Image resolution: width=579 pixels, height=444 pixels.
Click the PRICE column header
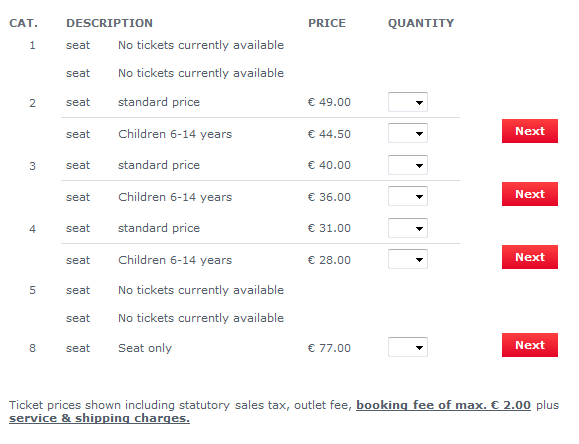pos(327,23)
